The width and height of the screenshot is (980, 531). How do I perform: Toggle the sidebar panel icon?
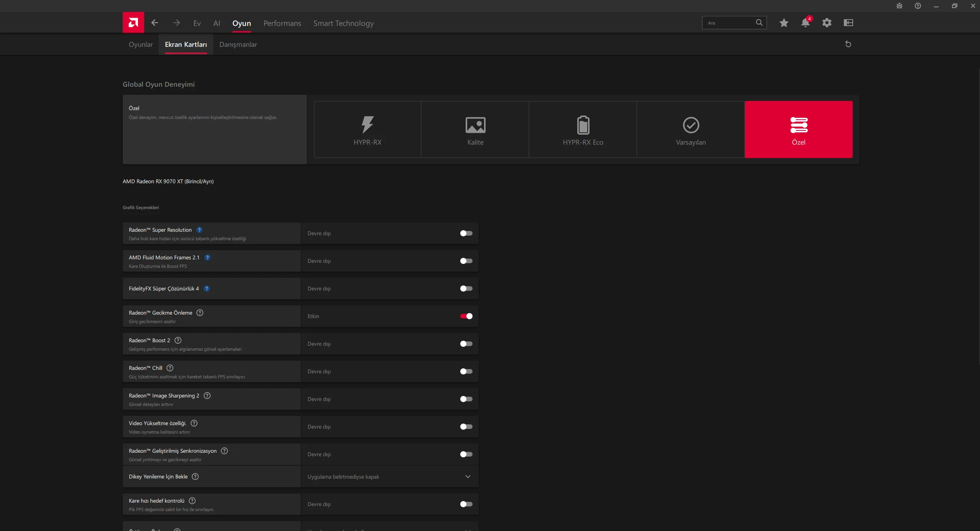(848, 23)
